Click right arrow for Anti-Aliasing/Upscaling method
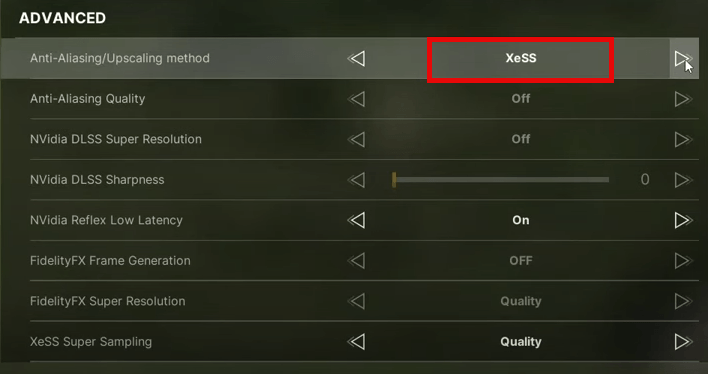This screenshot has height=374, width=708. click(x=683, y=58)
